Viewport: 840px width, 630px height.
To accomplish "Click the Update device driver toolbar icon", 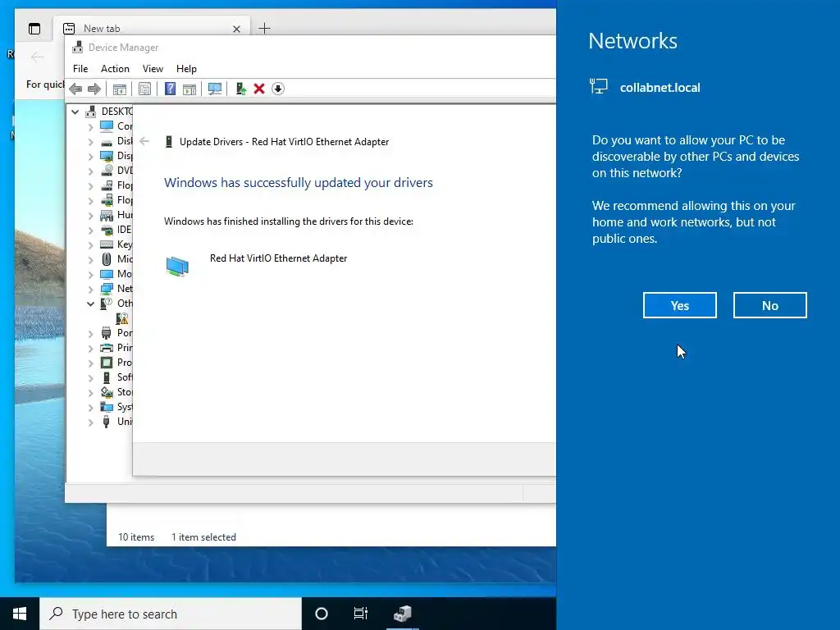I will [240, 89].
